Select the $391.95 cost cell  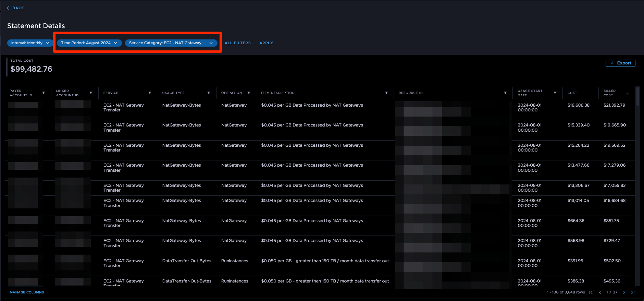pos(575,261)
